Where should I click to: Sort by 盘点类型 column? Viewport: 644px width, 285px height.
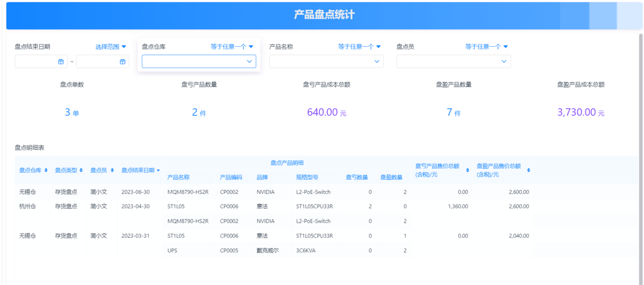pos(81,170)
